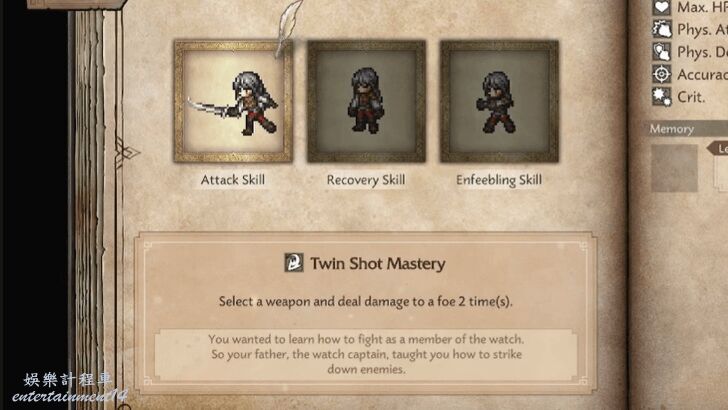Click the diamond ornament on the book spine
The width and height of the screenshot is (728, 410).
[x=126, y=152]
